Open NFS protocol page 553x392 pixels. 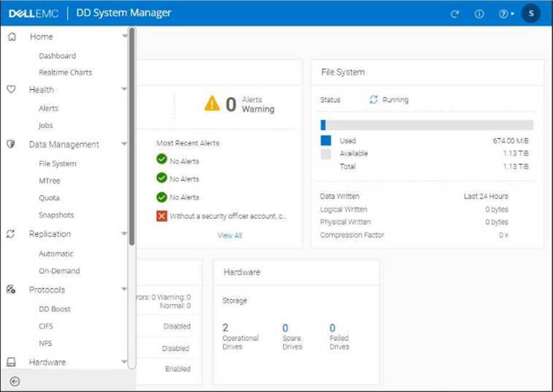[45, 343]
